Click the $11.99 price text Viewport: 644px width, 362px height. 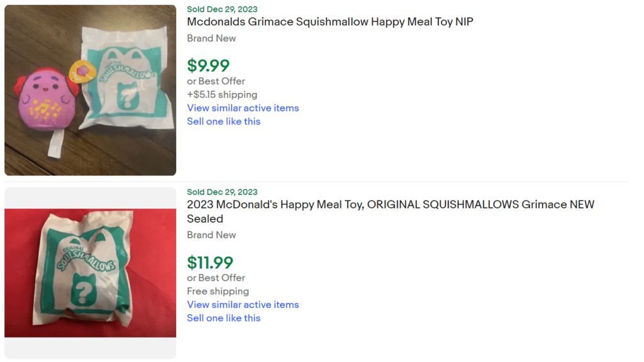[x=209, y=262]
